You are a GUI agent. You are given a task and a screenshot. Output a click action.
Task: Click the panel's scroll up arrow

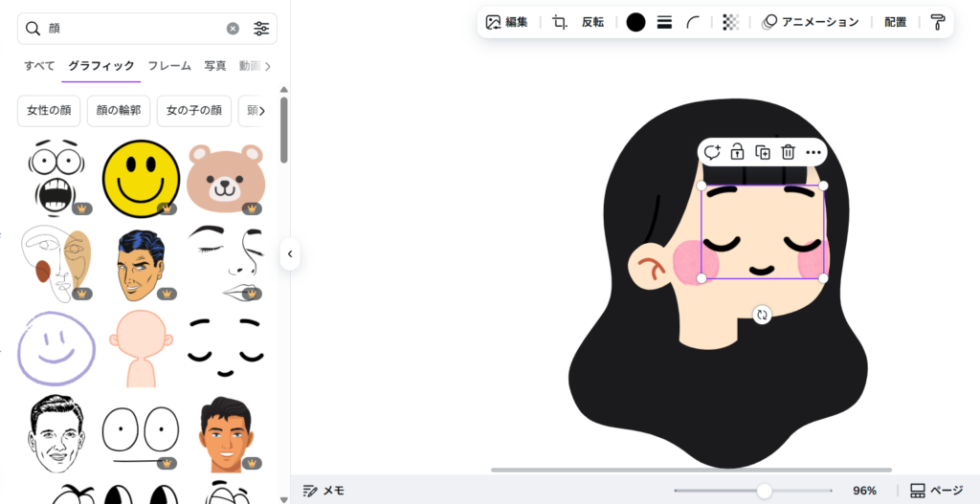tap(283, 89)
